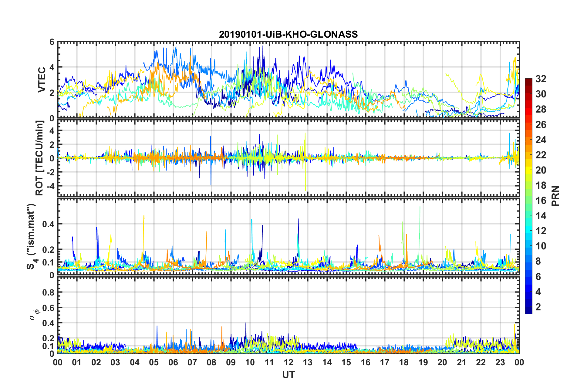Click the UT x-axis label
Viewport: 577px width, 392px height.
[x=288, y=375]
